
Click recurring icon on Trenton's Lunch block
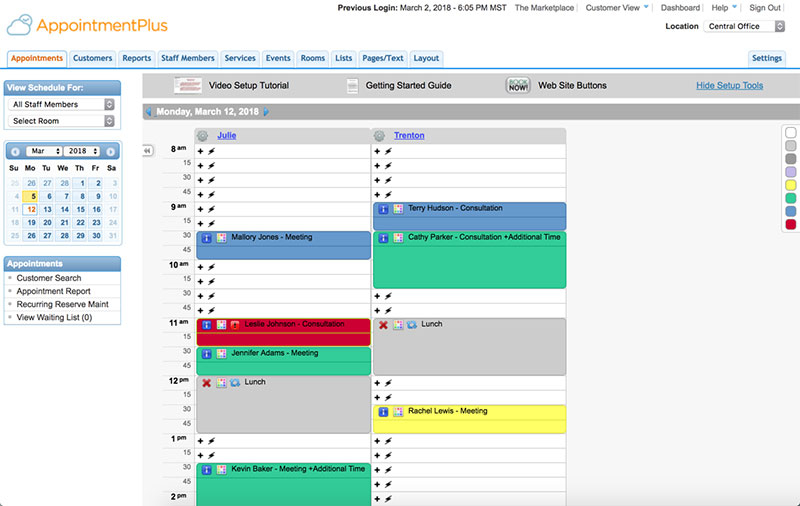coord(412,324)
